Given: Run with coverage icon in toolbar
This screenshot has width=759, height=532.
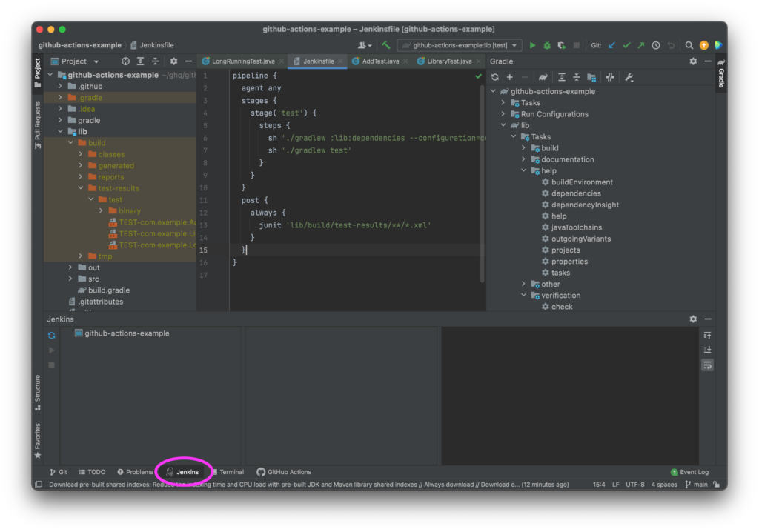Looking at the screenshot, I should click(562, 45).
